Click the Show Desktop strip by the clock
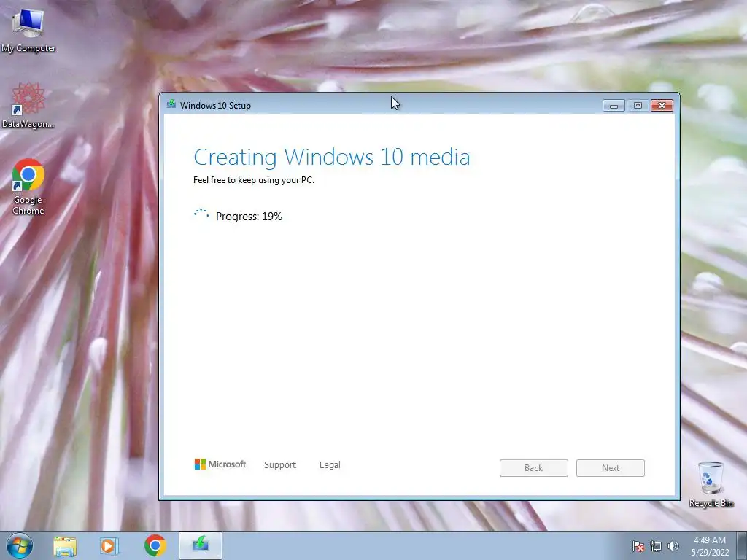747x560 pixels. (742, 546)
